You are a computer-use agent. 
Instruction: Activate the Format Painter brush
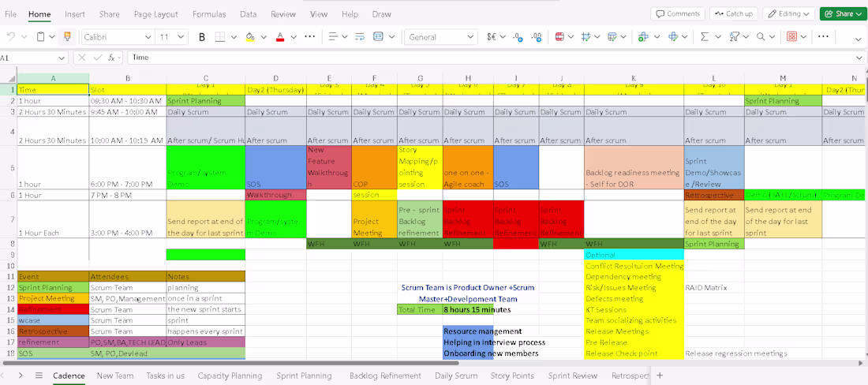68,37
